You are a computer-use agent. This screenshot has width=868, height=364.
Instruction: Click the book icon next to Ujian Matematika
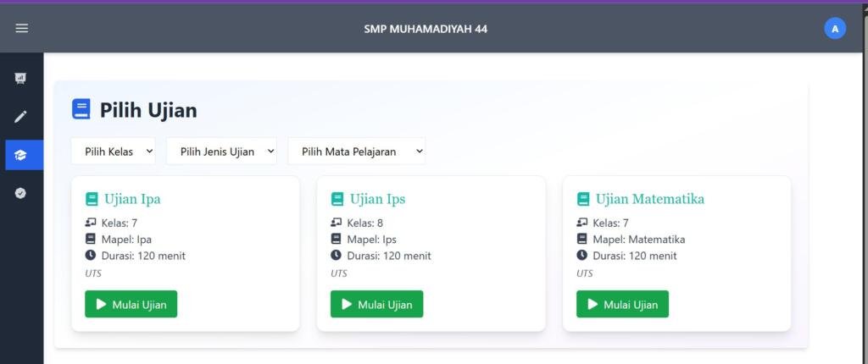[x=583, y=200]
